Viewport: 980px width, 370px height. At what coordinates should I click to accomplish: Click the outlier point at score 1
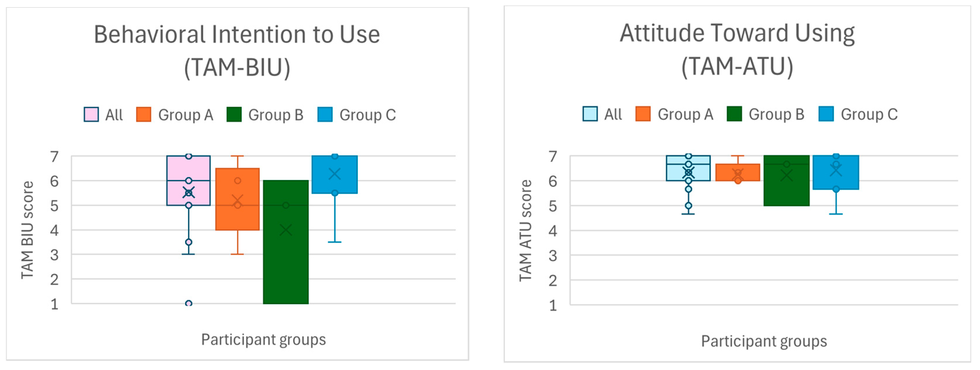tap(188, 303)
